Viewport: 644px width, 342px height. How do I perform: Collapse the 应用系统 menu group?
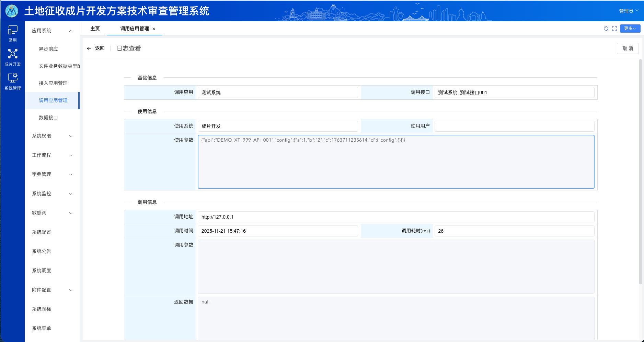pos(51,30)
